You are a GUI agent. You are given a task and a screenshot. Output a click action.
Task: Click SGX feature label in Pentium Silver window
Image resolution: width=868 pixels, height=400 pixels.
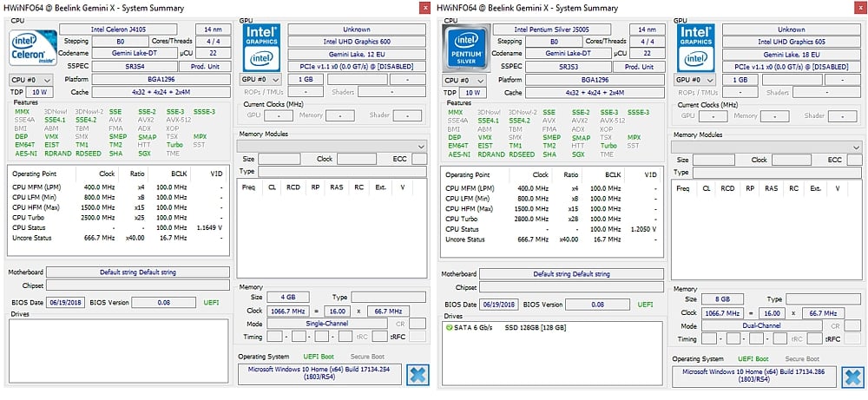(578, 155)
